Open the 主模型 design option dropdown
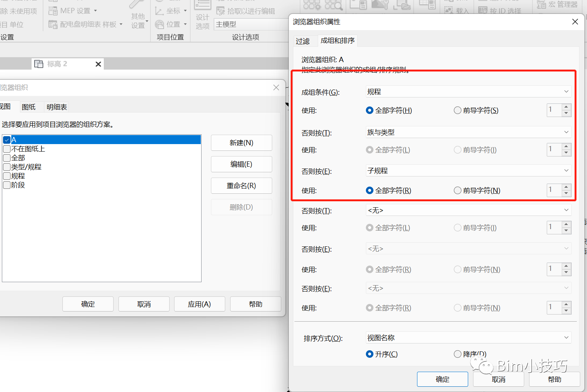Screen dimensions: 587x392 (251, 24)
